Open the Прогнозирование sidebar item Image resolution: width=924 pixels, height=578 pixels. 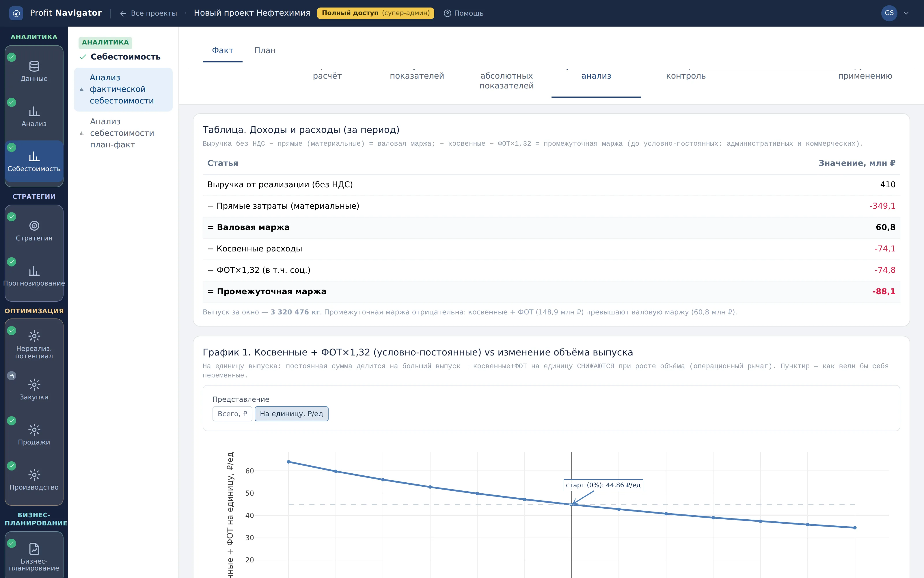(34, 276)
